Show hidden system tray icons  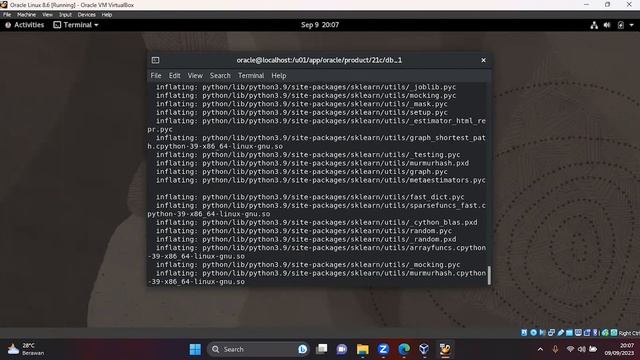click(540, 349)
